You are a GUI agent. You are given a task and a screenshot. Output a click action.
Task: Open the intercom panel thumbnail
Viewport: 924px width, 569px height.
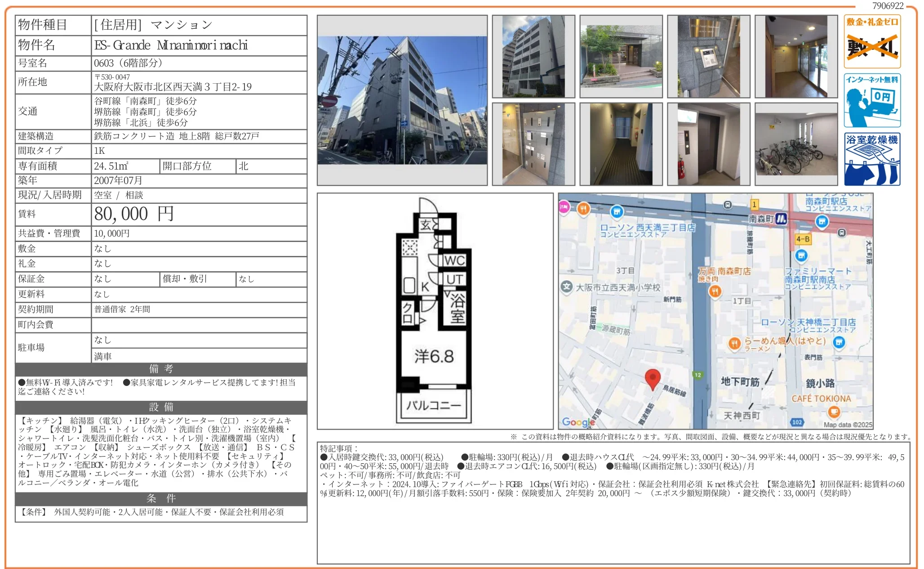coord(708,57)
